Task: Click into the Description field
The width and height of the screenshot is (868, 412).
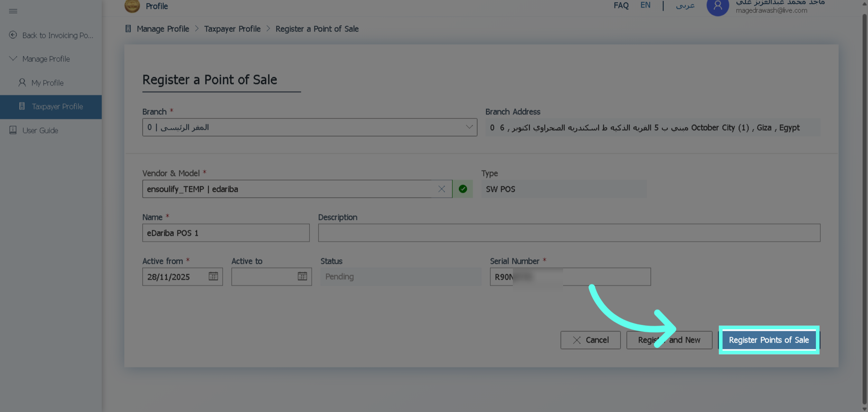Action: tap(569, 233)
